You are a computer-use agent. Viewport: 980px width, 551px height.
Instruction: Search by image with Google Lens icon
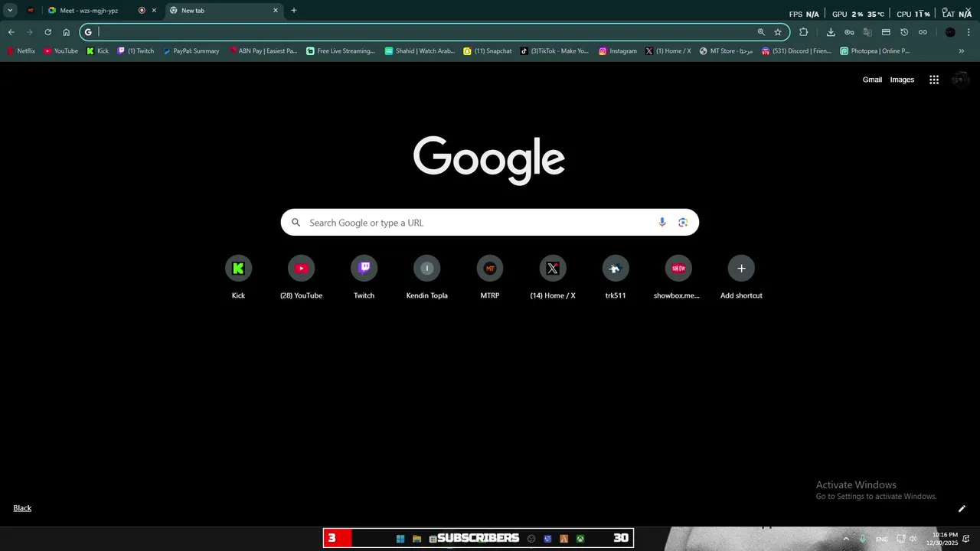tap(683, 223)
